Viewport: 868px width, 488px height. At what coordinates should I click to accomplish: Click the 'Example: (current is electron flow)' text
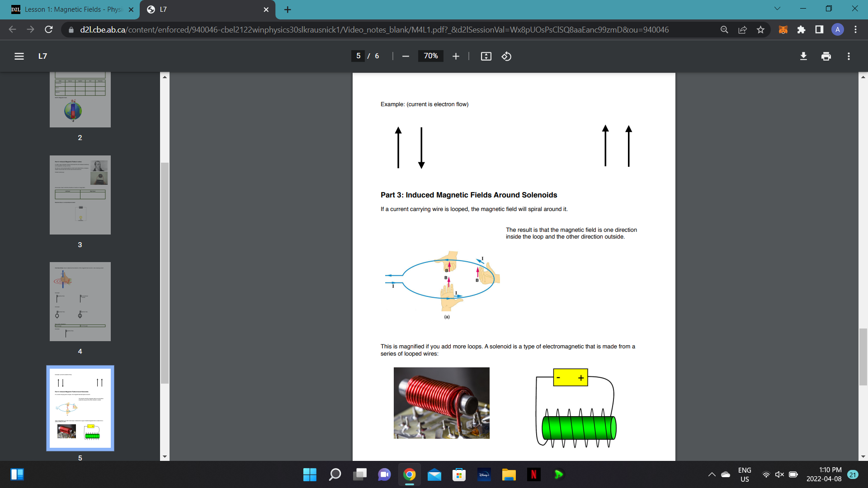pyautogui.click(x=425, y=104)
